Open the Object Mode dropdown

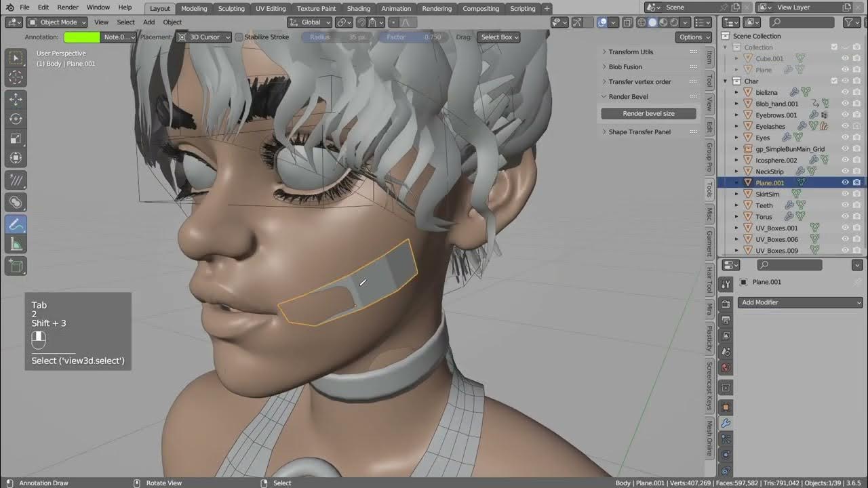coord(56,22)
